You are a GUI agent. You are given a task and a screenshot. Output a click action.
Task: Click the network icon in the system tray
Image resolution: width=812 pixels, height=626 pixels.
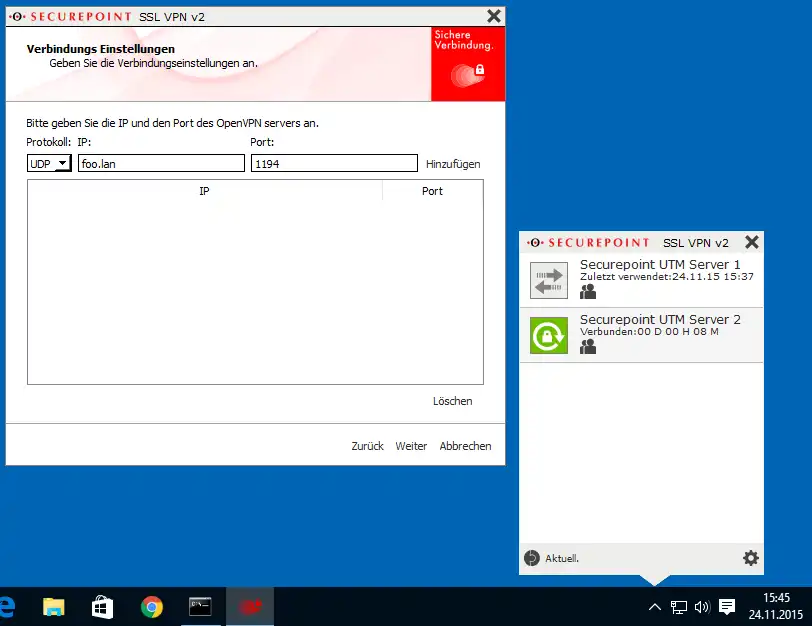point(678,607)
